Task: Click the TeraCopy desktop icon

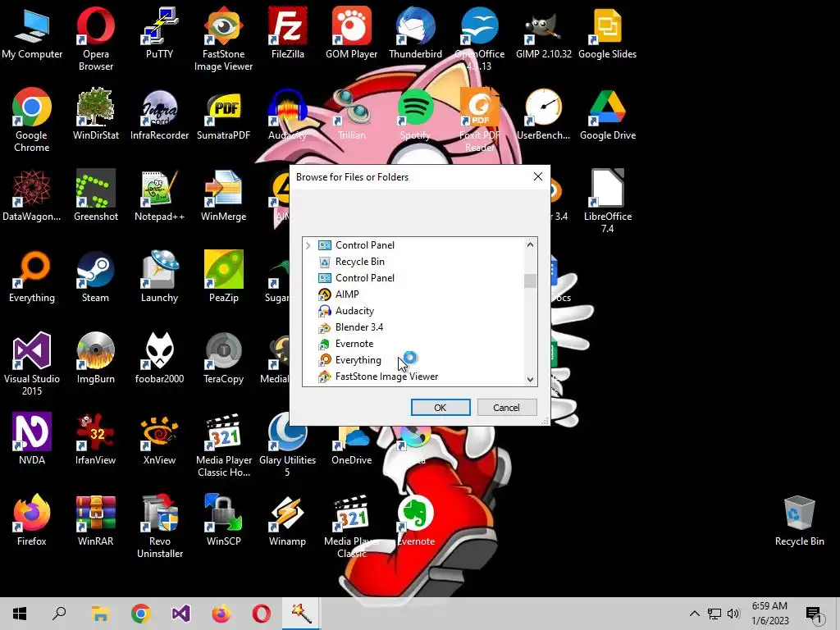Action: coord(223,358)
